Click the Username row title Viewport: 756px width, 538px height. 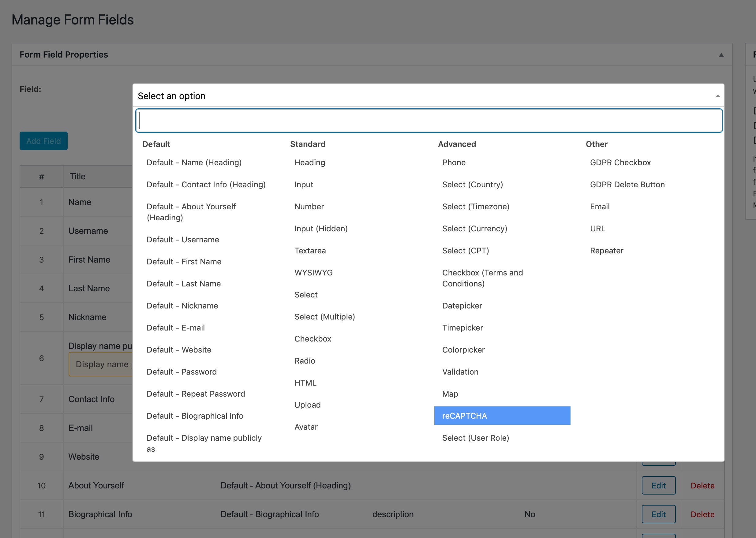[88, 231]
